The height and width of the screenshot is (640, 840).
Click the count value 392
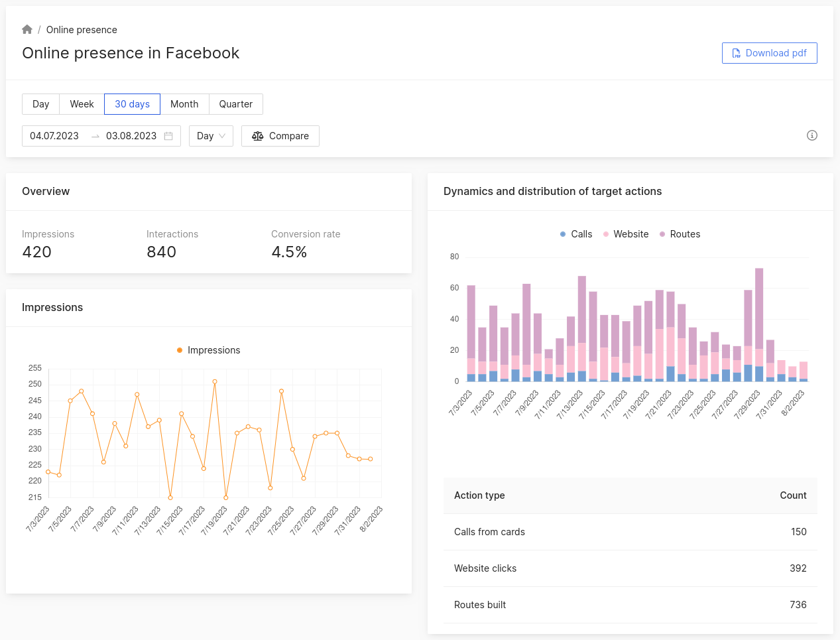[x=798, y=568]
